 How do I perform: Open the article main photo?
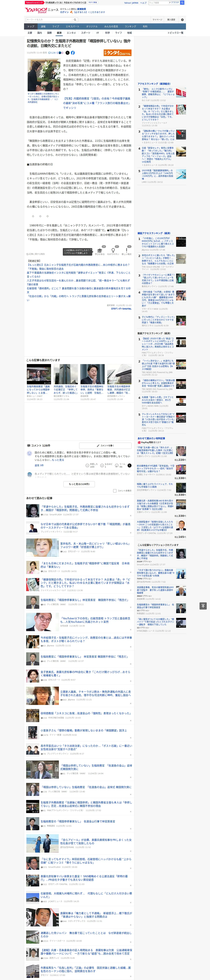(x=44, y=75)
